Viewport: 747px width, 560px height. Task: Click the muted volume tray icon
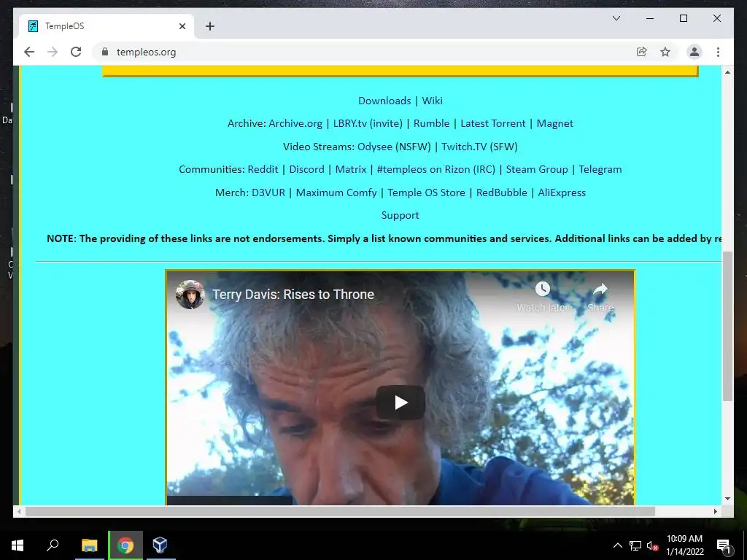coord(652,545)
